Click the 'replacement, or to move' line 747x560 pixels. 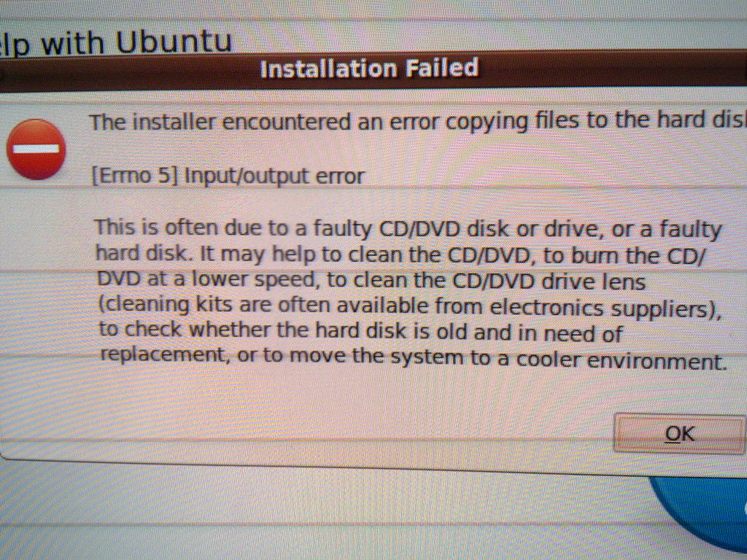click(x=413, y=358)
